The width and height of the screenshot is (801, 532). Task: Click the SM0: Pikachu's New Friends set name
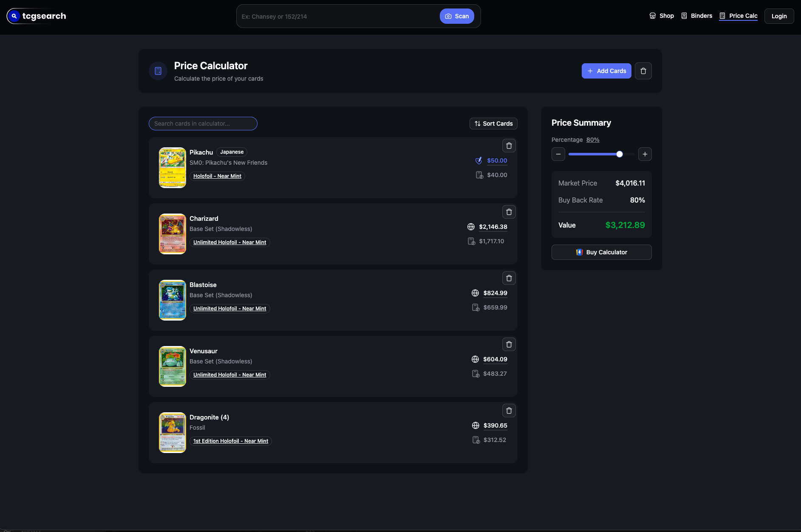pos(229,163)
